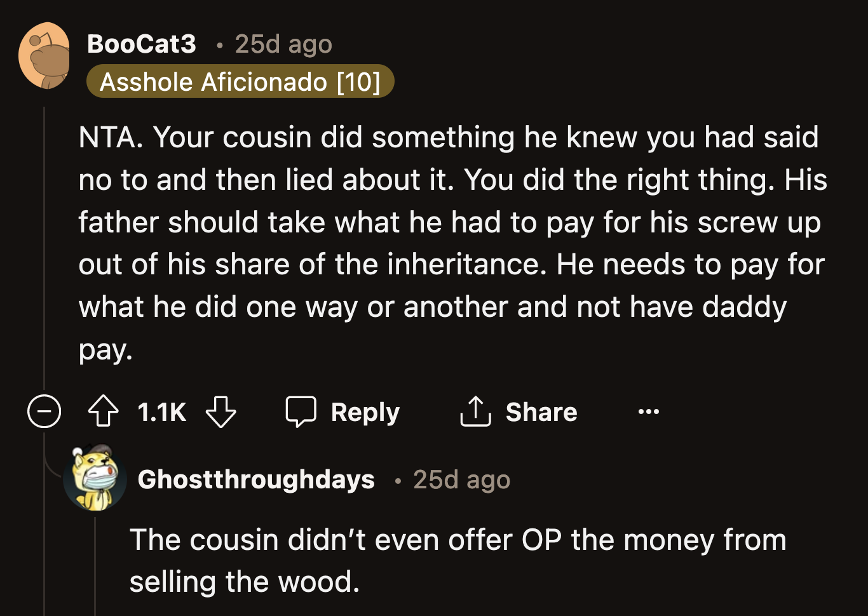868x616 pixels.
Task: Visit Ghostthroughdays' profile page
Action: [257, 479]
